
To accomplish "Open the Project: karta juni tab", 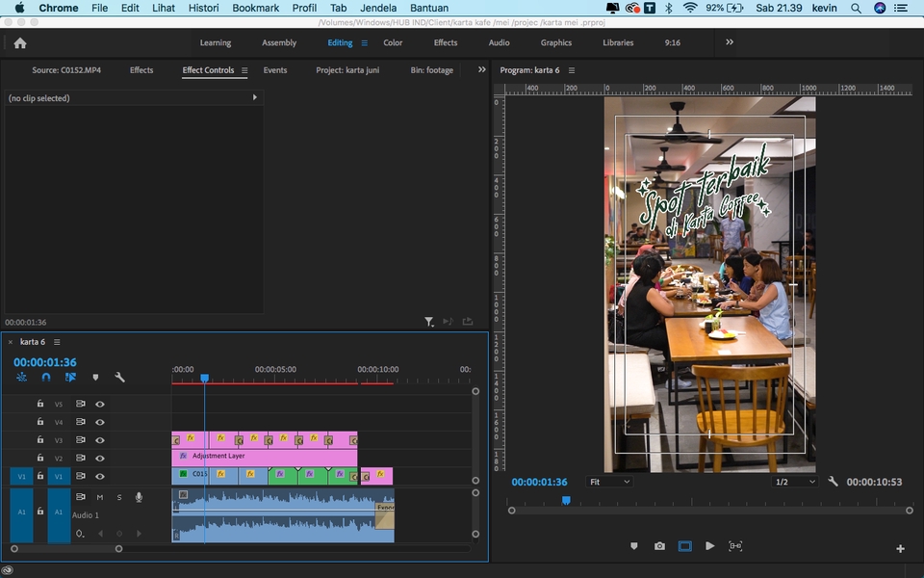I will [x=347, y=69].
